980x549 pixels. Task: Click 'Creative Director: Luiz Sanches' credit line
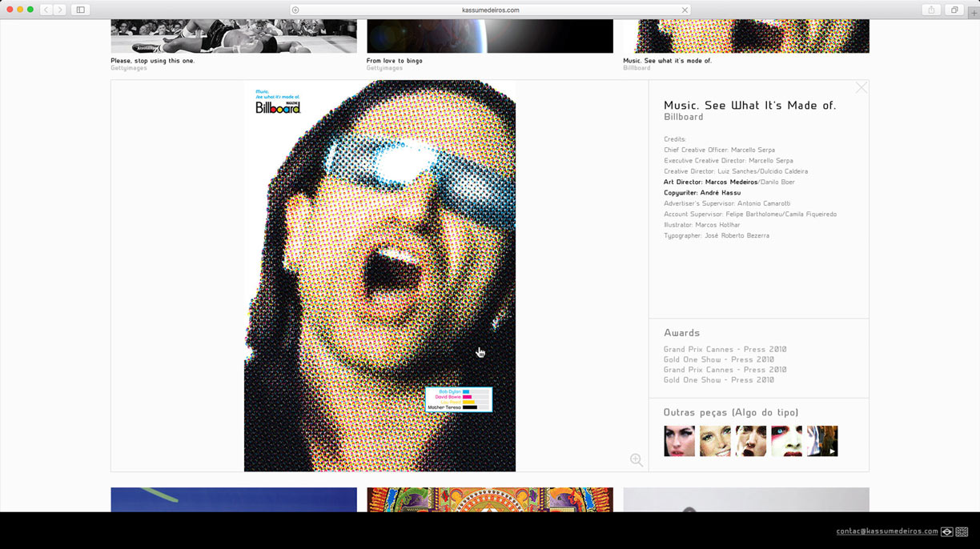[x=736, y=171]
